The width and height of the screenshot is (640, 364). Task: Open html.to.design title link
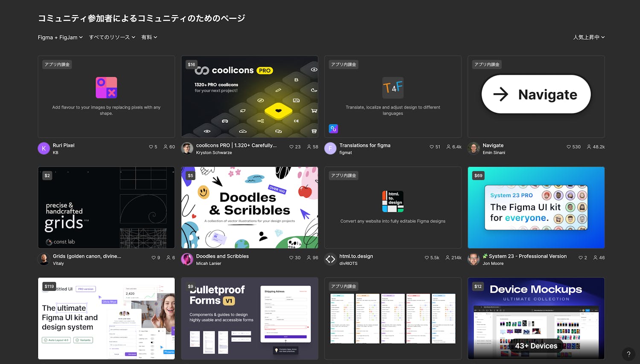[356, 256]
